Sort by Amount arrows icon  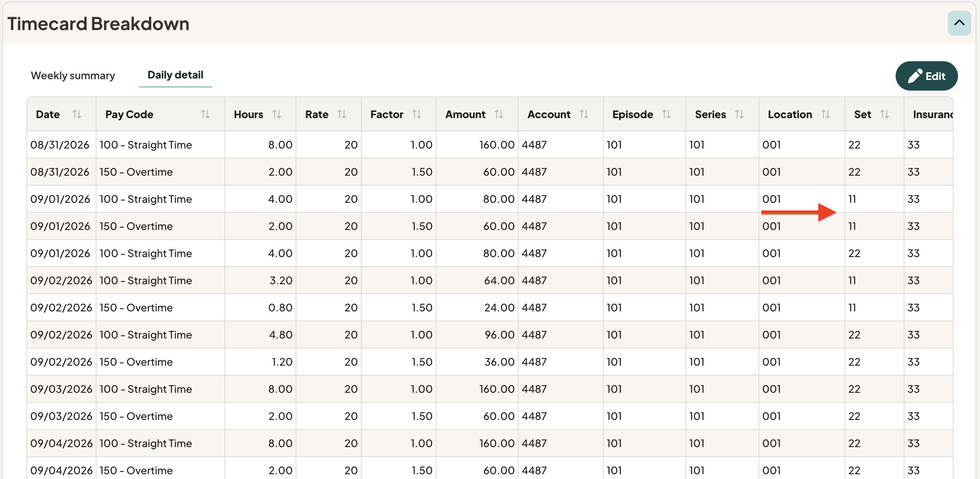point(499,114)
